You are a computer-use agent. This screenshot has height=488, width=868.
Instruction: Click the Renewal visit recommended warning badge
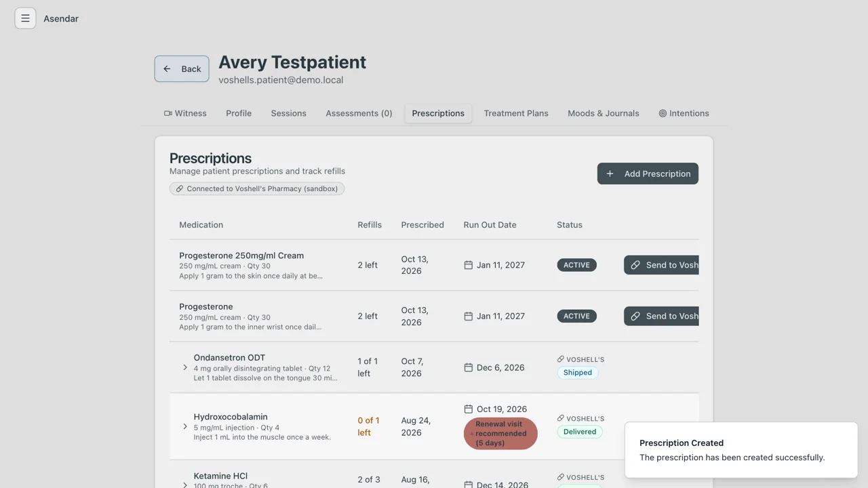(500, 434)
